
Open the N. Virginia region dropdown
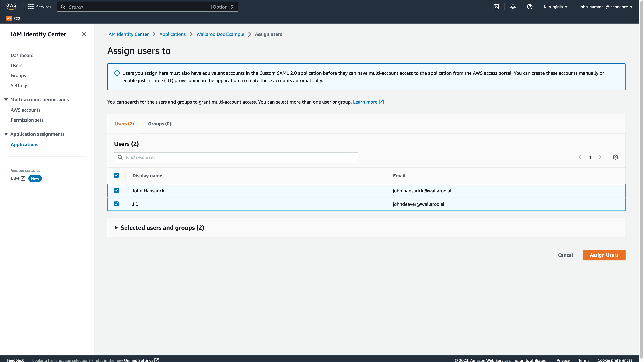[555, 7]
